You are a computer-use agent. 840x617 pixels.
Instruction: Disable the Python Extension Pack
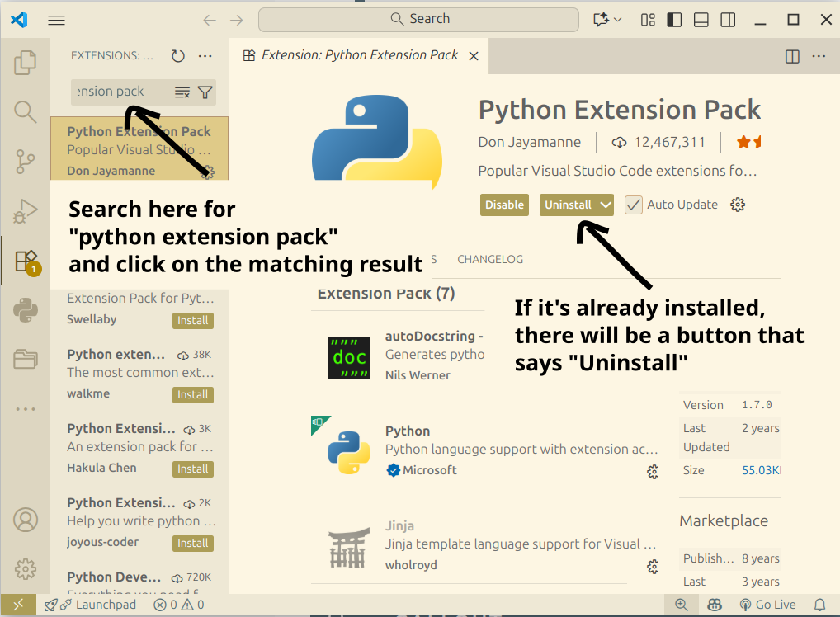[x=504, y=205]
